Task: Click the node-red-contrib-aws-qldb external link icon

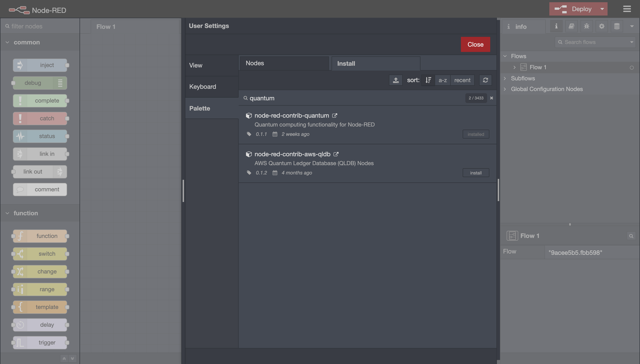Action: coord(336,154)
